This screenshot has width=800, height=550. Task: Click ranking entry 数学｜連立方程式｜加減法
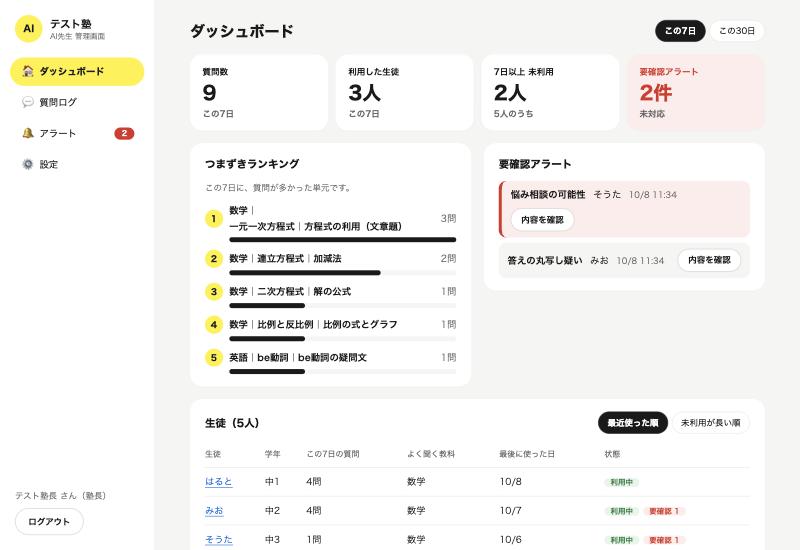285,259
